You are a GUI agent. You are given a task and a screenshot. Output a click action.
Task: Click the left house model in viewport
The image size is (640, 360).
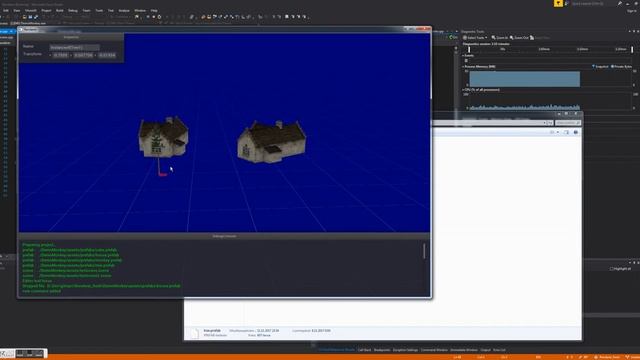tap(163, 137)
